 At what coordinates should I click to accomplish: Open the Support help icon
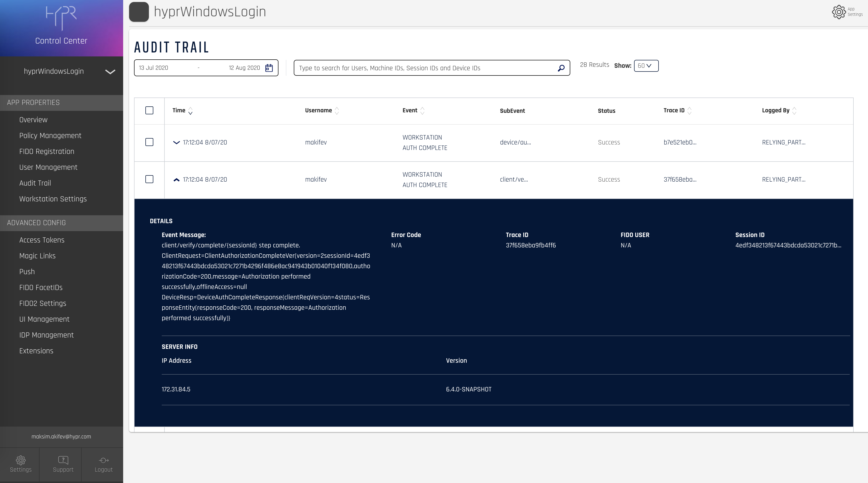63,460
